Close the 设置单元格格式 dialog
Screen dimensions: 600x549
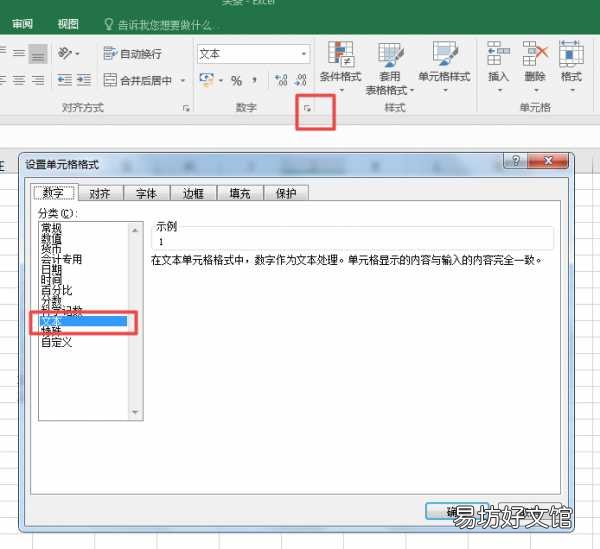pos(548,161)
